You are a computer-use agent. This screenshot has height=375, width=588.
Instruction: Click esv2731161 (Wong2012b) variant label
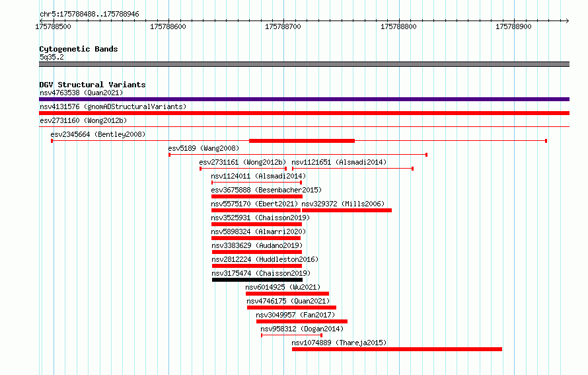[x=242, y=162]
